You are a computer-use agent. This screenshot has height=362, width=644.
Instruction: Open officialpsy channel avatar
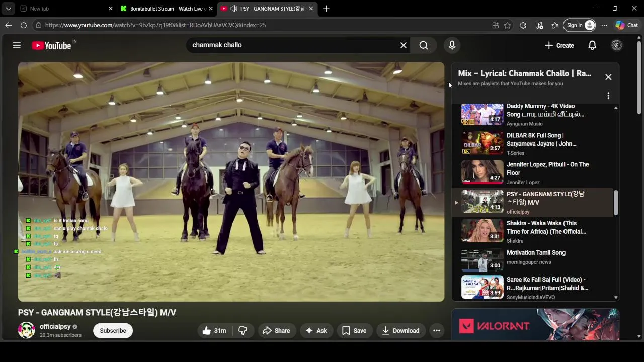click(26, 330)
